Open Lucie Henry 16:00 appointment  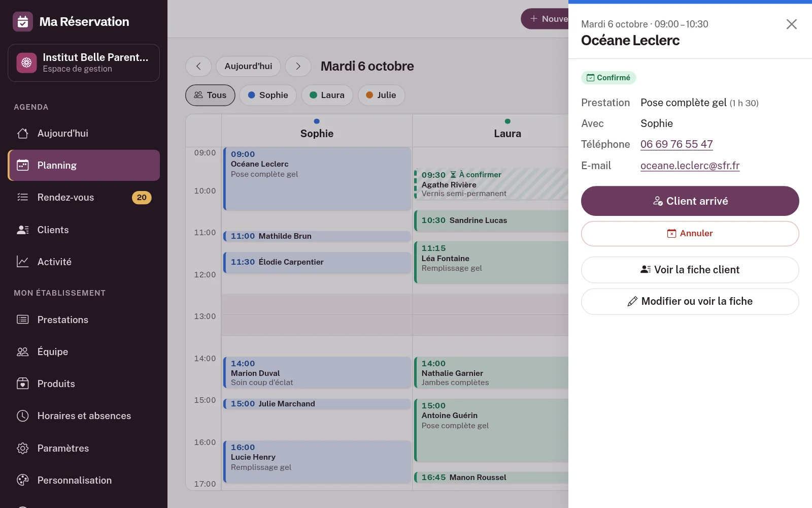[317, 461]
